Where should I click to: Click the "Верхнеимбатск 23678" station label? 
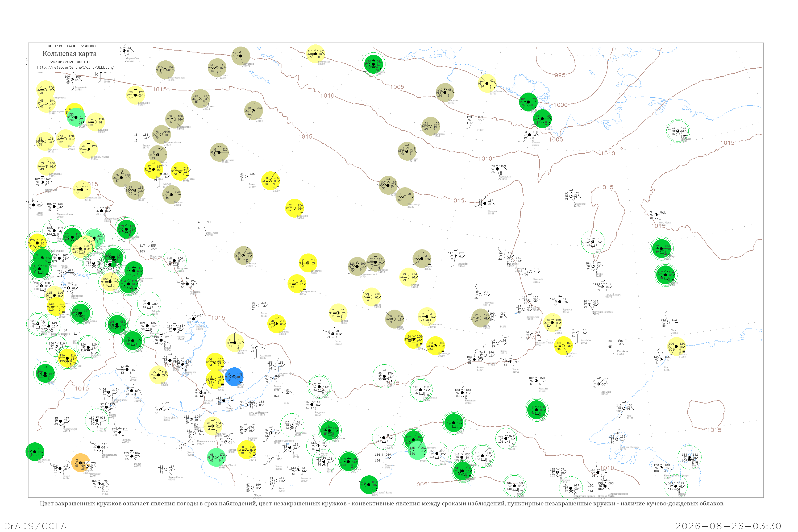[173, 144]
